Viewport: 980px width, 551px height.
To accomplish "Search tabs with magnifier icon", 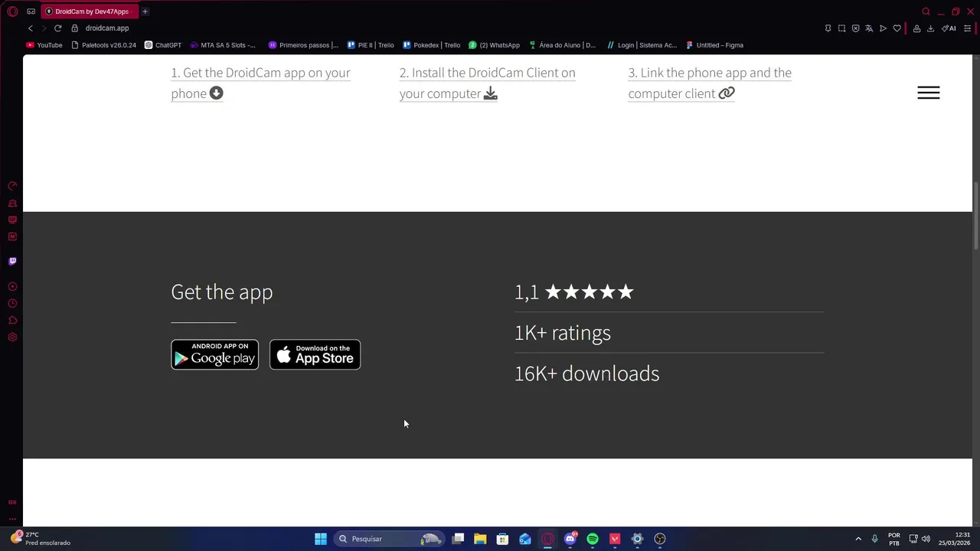I will (x=926, y=11).
